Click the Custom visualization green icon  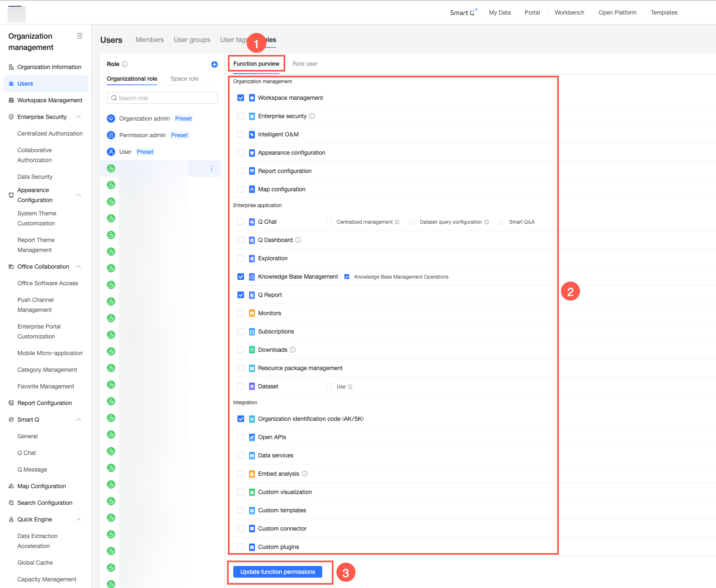252,492
